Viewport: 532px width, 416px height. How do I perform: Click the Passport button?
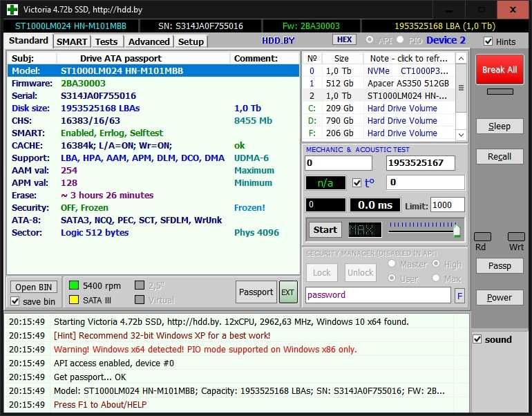point(256,292)
